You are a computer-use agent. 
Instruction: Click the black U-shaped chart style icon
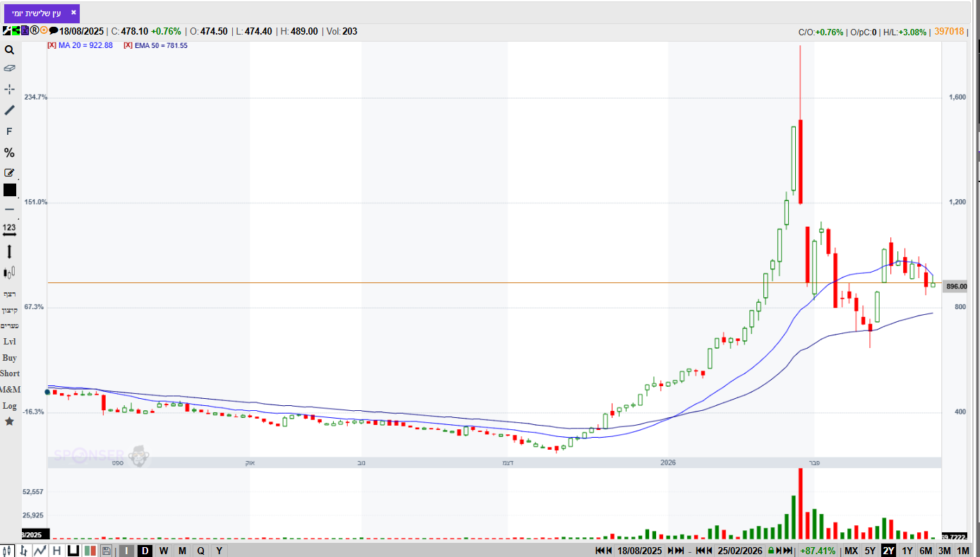click(x=73, y=551)
